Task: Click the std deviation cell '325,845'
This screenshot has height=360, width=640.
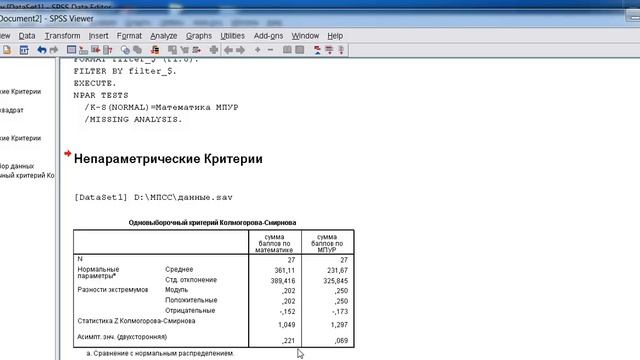Action: pyautogui.click(x=335, y=281)
